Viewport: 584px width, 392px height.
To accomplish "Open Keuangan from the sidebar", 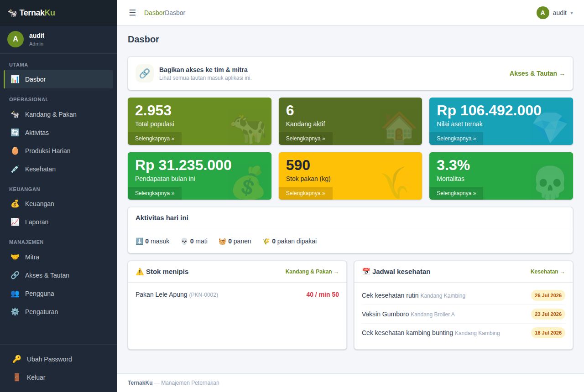I will pyautogui.click(x=58, y=204).
